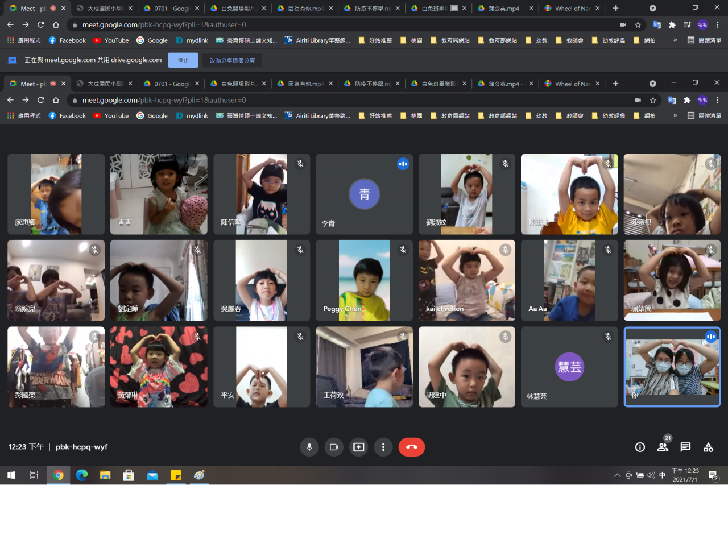The height and width of the screenshot is (560, 728).
Task: Toggle the 中 input method indicator
Action: 662,475
